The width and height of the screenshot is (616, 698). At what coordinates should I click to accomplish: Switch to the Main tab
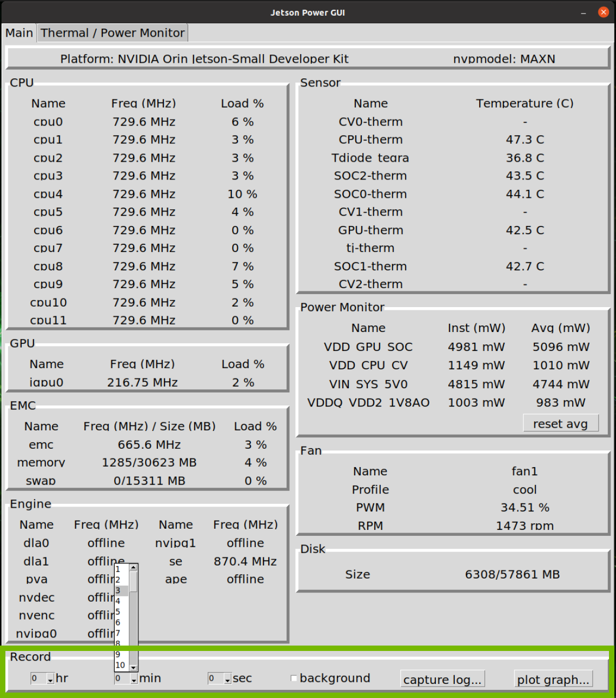[x=19, y=33]
